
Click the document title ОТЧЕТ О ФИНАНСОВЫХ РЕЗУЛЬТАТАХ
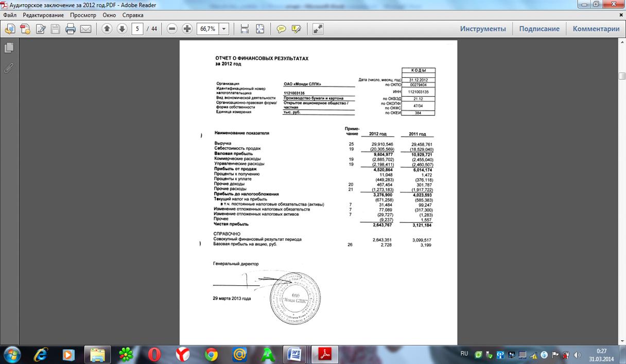262,59
